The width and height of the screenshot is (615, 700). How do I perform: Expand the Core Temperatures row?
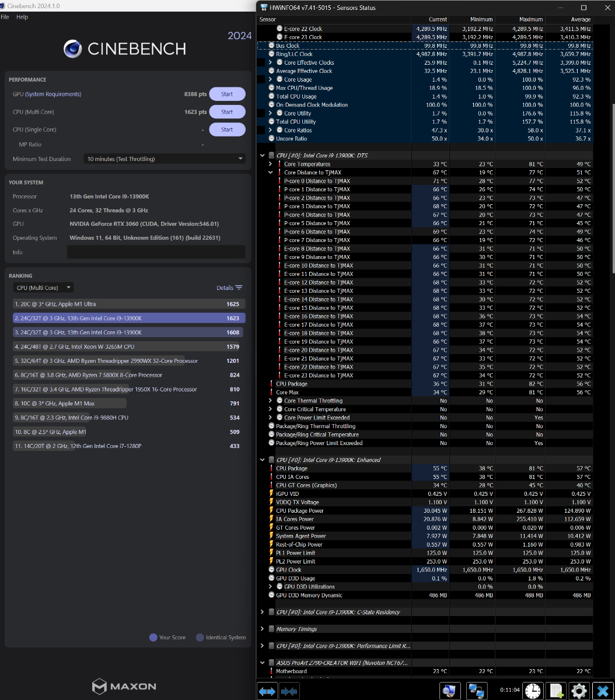click(x=271, y=164)
